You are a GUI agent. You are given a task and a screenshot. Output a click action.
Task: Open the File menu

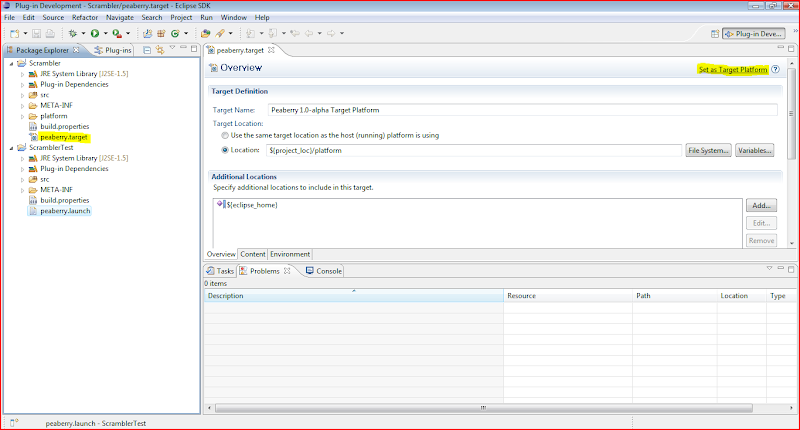10,17
